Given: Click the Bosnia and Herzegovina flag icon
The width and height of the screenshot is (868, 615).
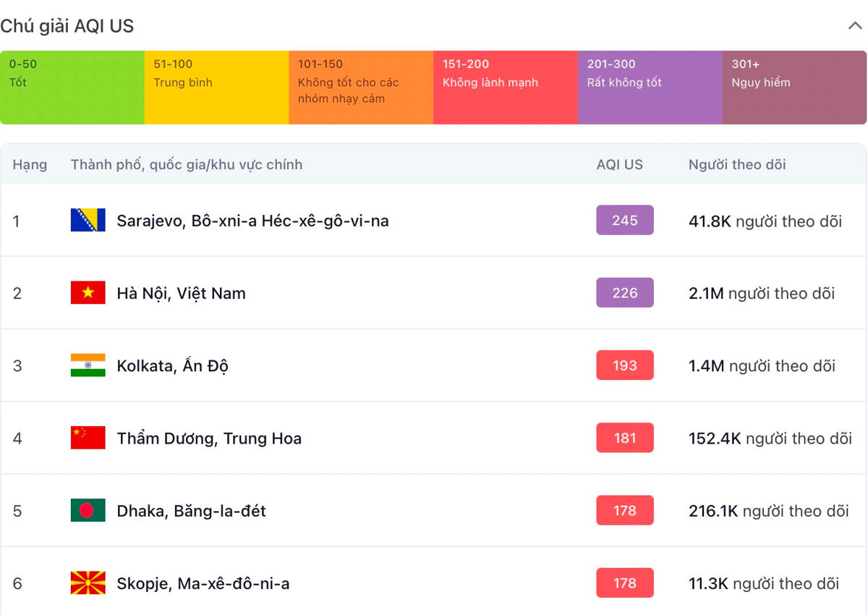Looking at the screenshot, I should 88,221.
